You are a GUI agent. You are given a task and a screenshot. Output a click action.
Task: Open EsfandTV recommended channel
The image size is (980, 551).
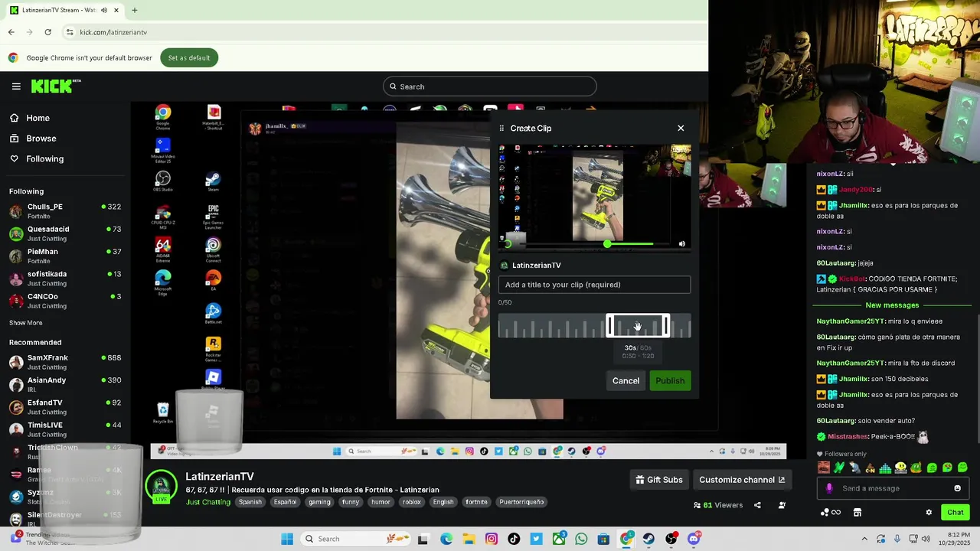(65, 407)
